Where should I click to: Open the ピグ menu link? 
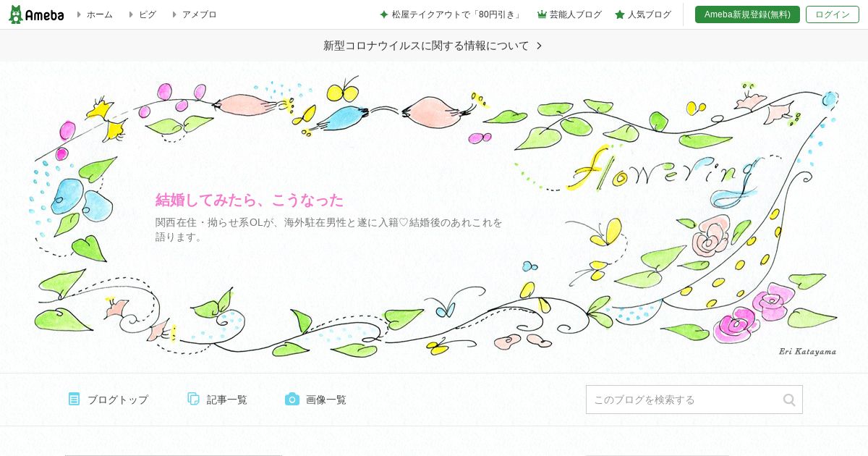click(x=148, y=14)
